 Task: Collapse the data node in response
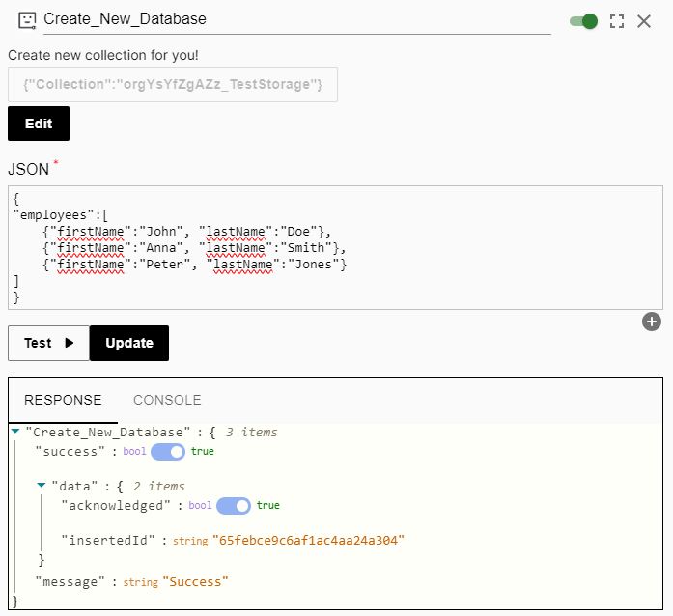pos(42,485)
